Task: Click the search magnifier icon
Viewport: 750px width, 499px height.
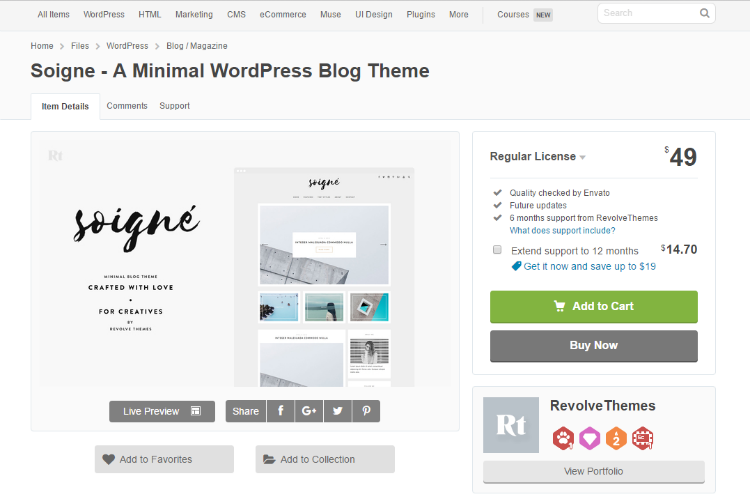Action: (705, 13)
